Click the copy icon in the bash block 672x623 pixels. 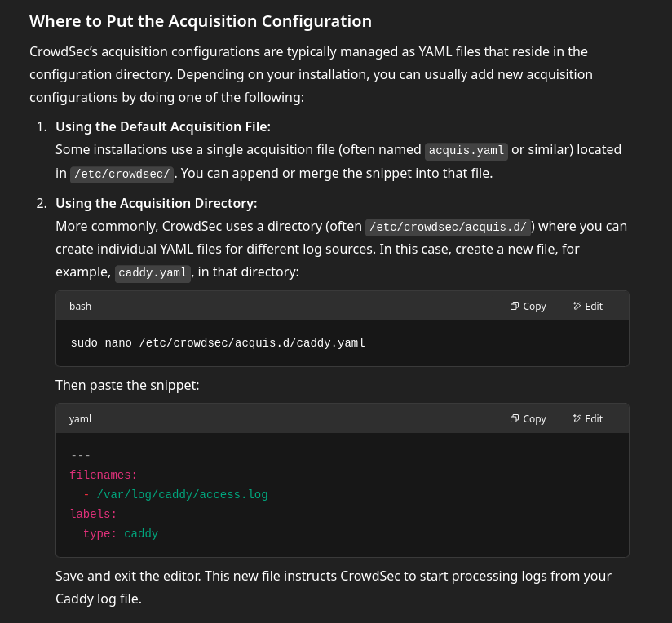(515, 306)
